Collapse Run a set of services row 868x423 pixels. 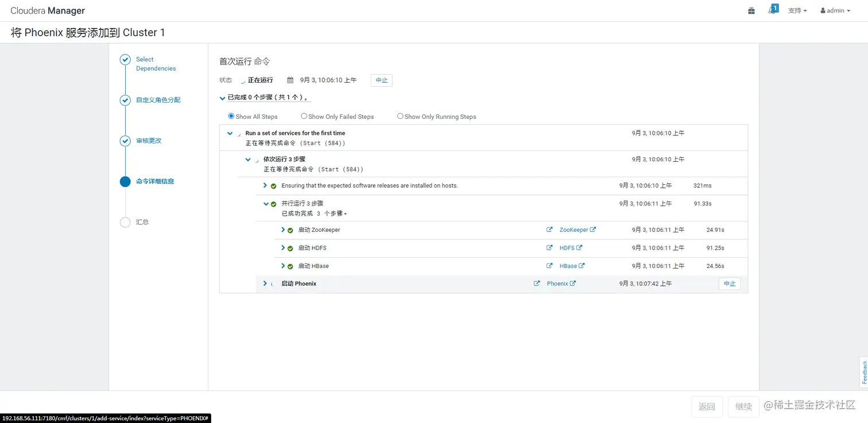230,133
